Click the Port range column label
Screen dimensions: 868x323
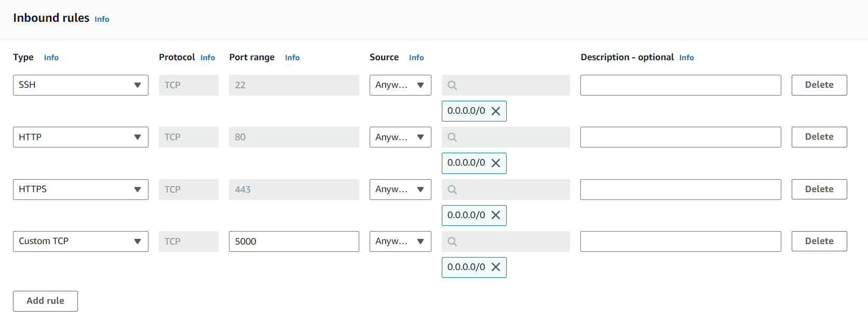pyautogui.click(x=252, y=57)
